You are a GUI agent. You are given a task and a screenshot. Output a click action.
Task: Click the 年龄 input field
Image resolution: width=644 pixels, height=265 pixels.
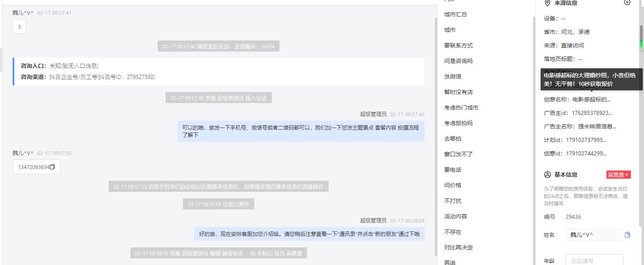point(595,260)
